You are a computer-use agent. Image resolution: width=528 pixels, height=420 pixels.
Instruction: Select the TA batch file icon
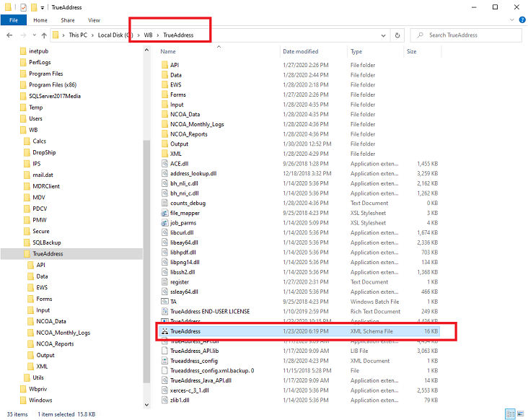(x=164, y=302)
